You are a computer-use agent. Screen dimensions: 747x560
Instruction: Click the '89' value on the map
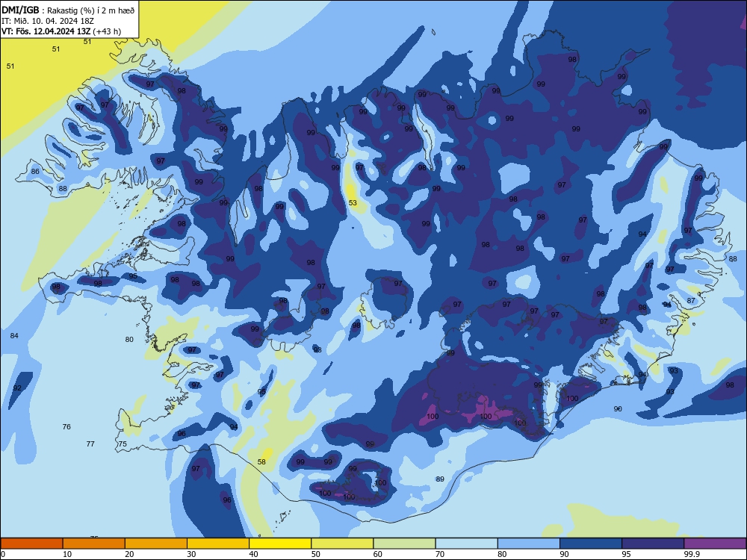coord(440,479)
